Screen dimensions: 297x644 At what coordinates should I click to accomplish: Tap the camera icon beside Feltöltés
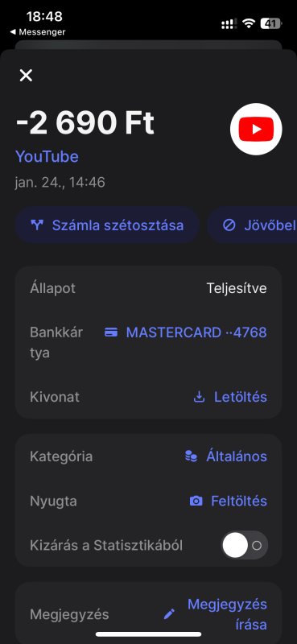pos(196,501)
